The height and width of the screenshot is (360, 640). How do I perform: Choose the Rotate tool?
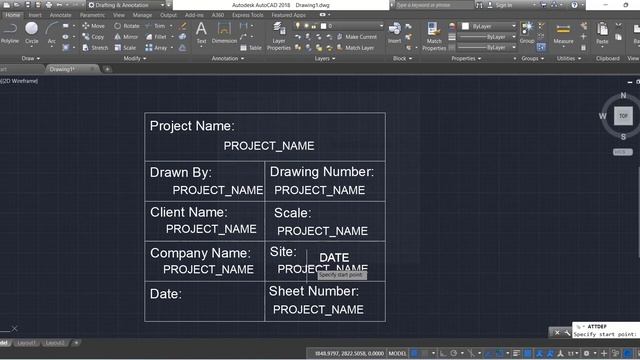click(127, 26)
